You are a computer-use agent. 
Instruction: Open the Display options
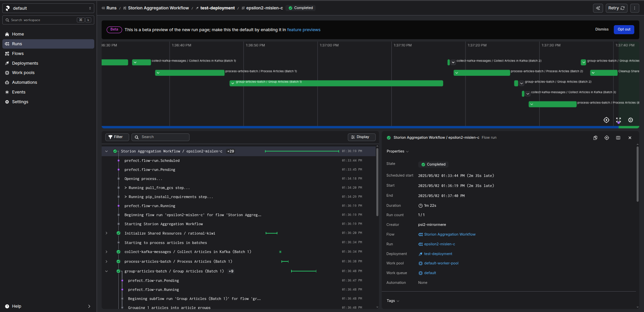pos(362,137)
